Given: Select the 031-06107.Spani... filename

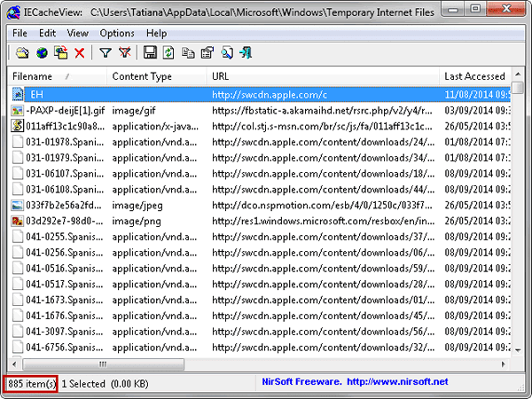Looking at the screenshot, I should click(65, 174).
